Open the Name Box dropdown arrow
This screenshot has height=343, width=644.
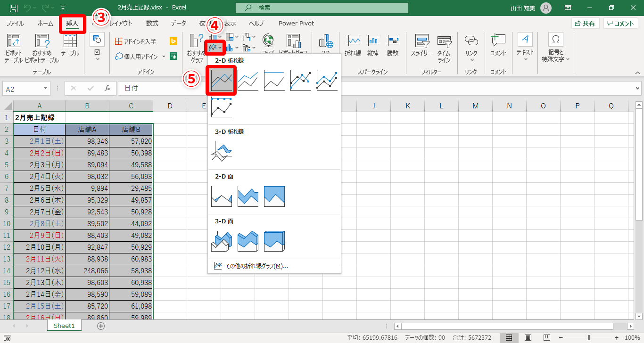pyautogui.click(x=46, y=89)
